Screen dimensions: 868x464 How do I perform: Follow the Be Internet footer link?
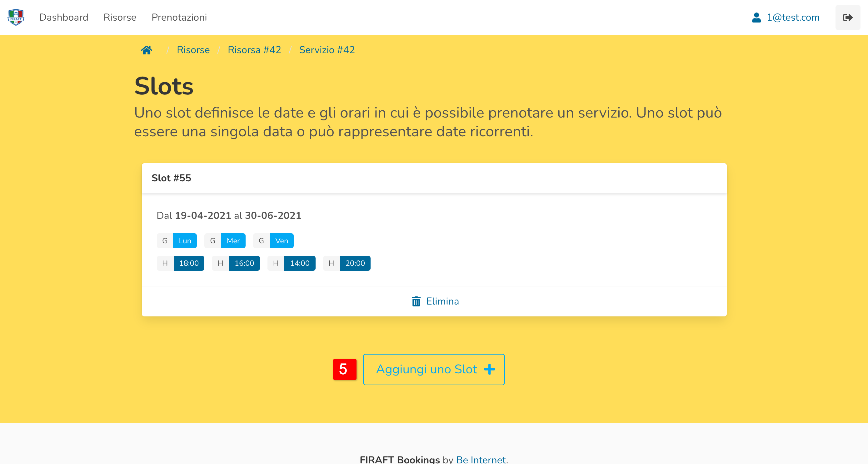coord(481,459)
